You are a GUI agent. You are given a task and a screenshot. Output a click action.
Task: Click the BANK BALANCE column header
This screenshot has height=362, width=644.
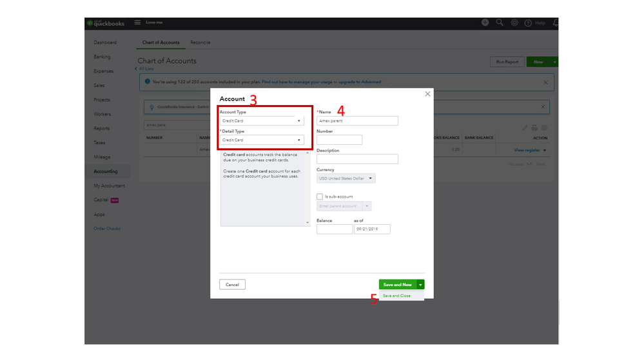(479, 138)
